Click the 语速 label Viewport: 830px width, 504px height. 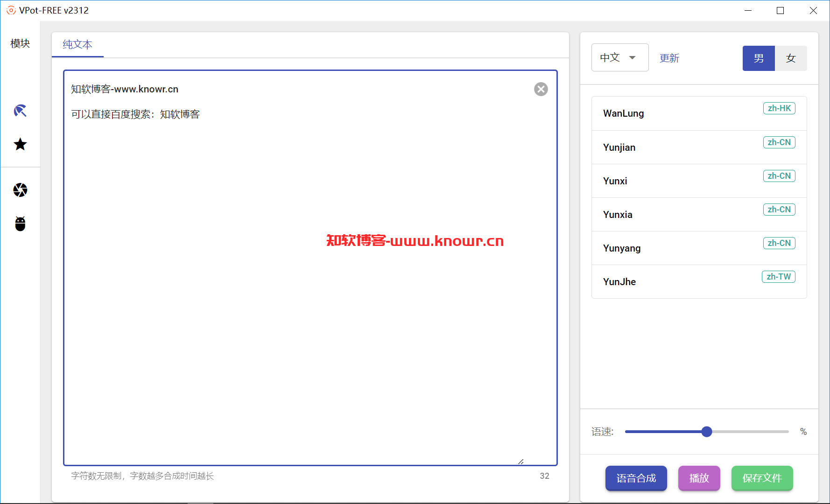coord(602,432)
